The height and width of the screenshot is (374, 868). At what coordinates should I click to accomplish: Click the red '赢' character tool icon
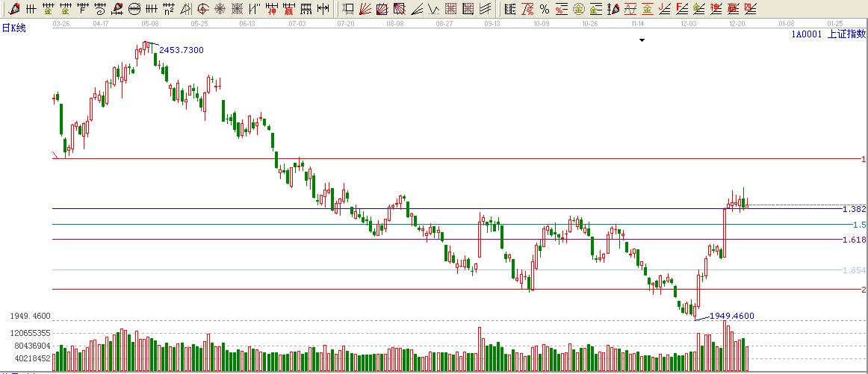tap(289, 9)
